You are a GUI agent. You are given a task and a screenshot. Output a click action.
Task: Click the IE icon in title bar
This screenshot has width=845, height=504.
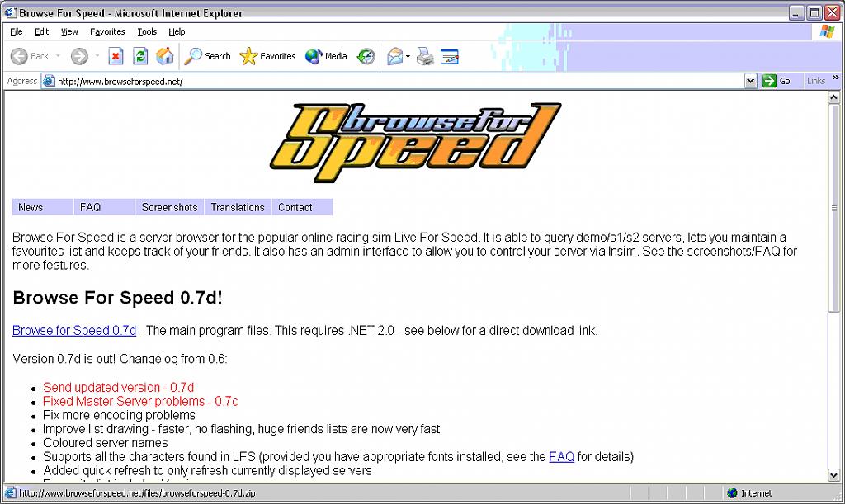pos(10,12)
